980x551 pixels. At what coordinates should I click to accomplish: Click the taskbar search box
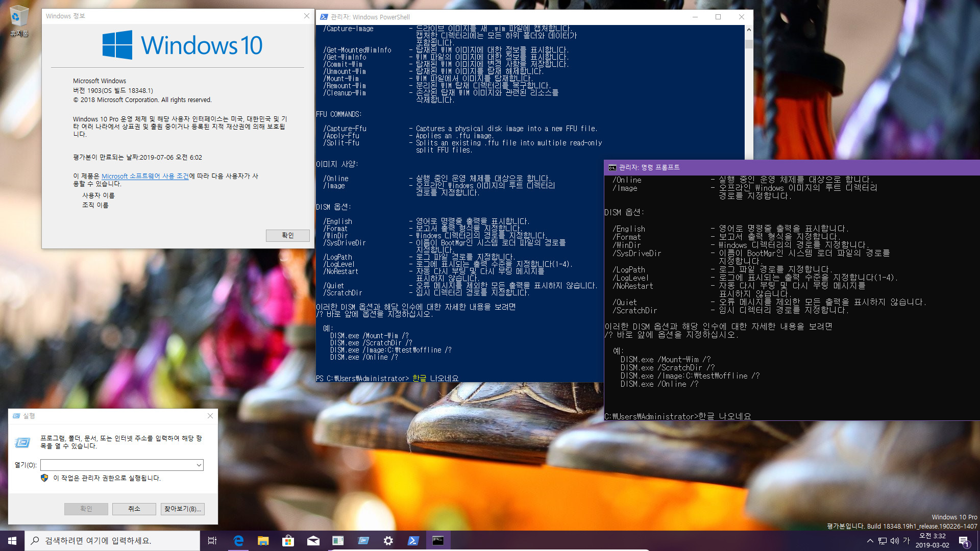click(112, 541)
